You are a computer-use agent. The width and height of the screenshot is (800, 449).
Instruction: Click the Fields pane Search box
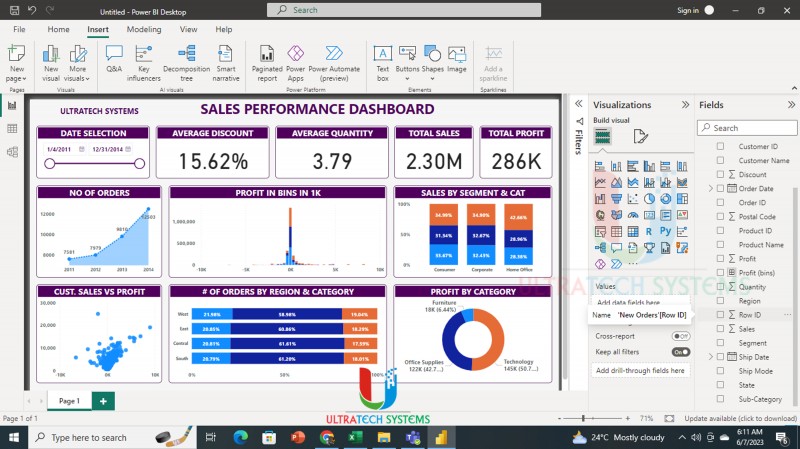(747, 128)
